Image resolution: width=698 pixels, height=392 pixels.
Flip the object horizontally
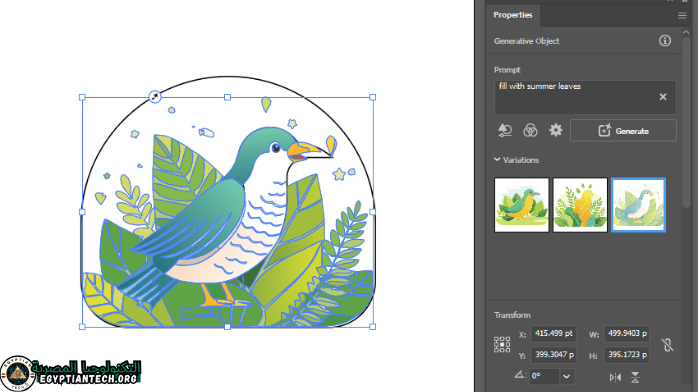point(615,377)
